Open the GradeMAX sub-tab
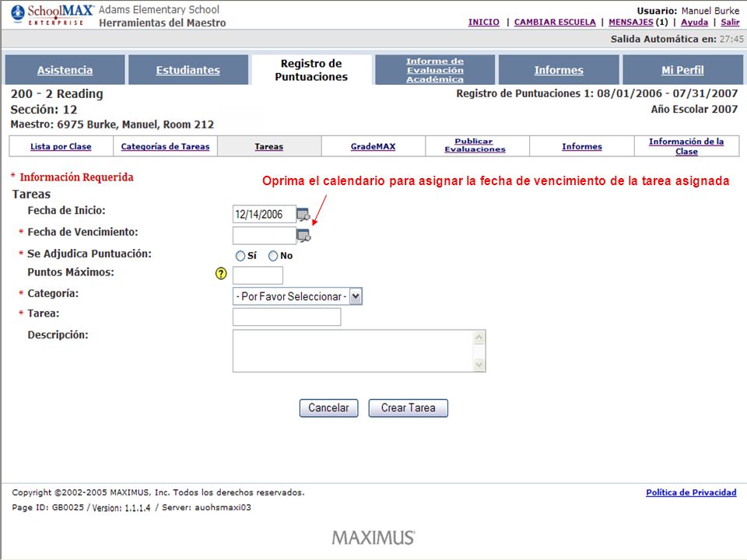This screenshot has width=747, height=560. [373, 147]
